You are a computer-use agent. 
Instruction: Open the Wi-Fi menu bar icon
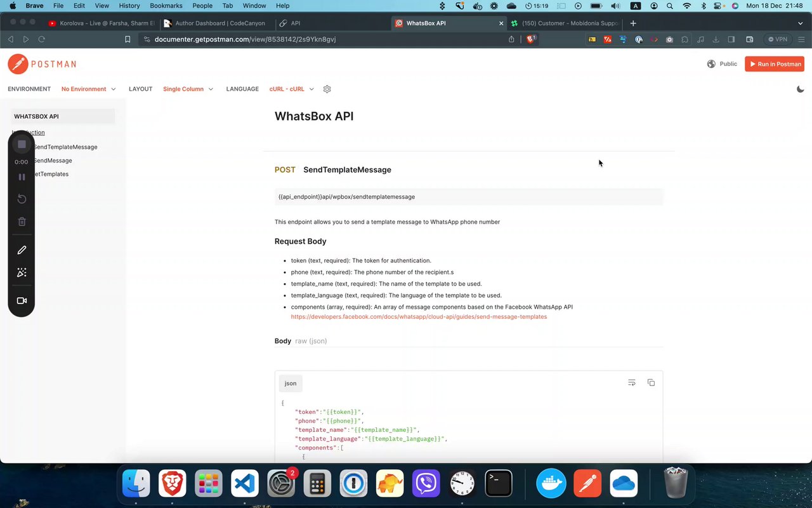[686, 6]
